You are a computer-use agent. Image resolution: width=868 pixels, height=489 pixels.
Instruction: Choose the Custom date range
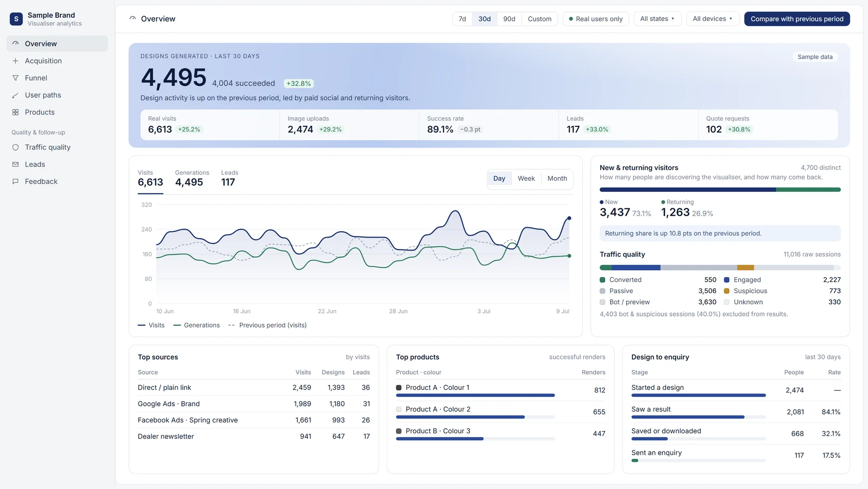click(539, 19)
